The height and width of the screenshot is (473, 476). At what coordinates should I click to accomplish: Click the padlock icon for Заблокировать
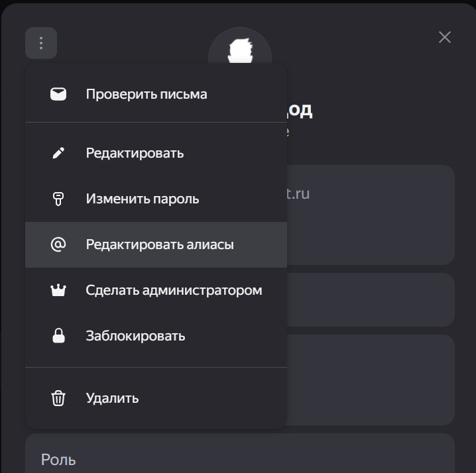[58, 336]
